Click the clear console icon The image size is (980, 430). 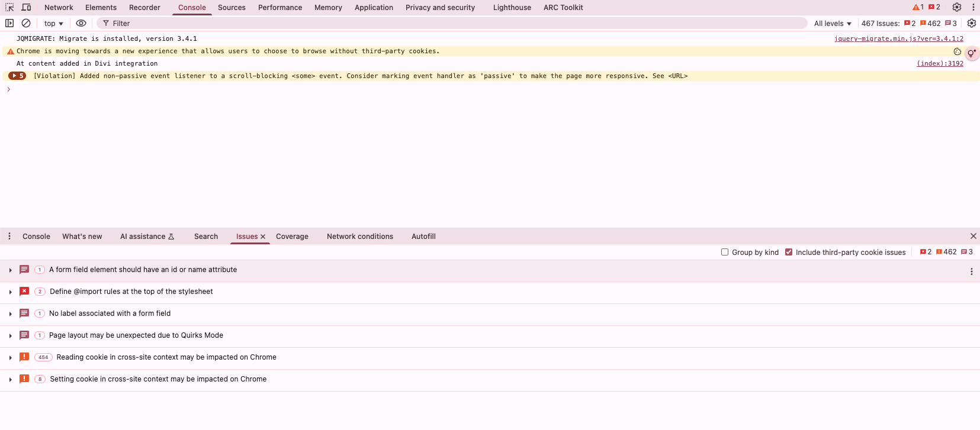tap(26, 23)
